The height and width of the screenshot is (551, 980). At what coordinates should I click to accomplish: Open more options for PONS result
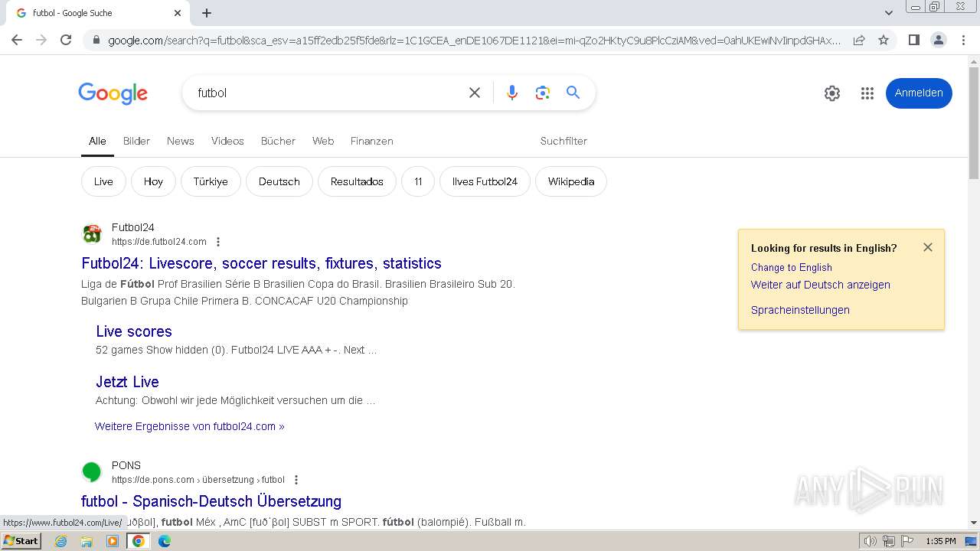(x=296, y=480)
